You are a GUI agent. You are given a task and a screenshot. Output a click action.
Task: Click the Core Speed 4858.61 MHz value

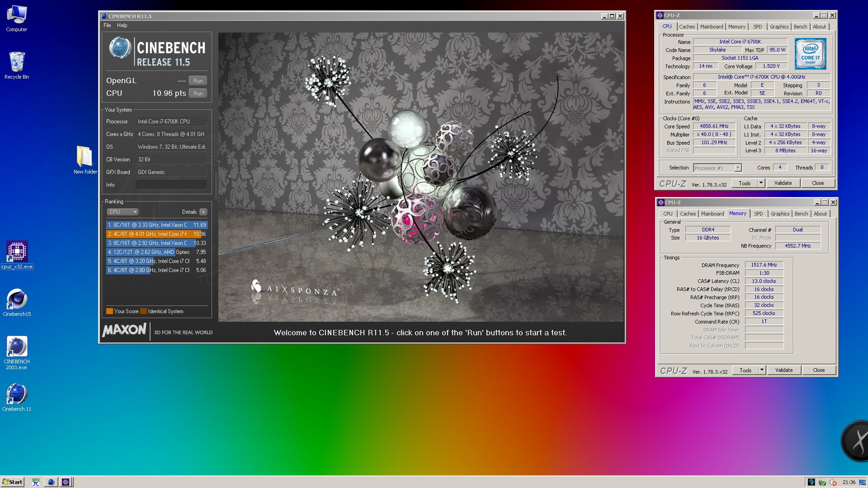[x=714, y=127]
